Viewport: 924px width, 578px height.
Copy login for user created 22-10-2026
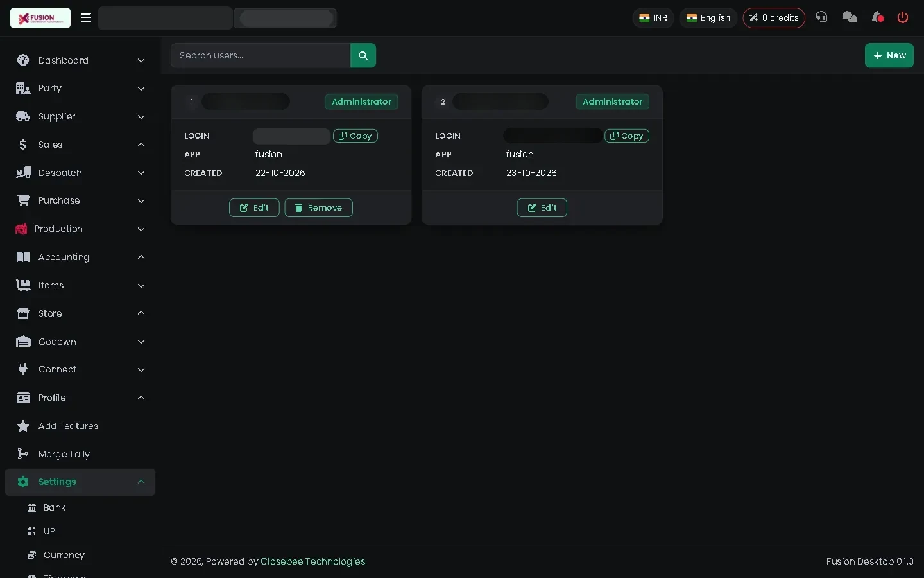pos(355,136)
